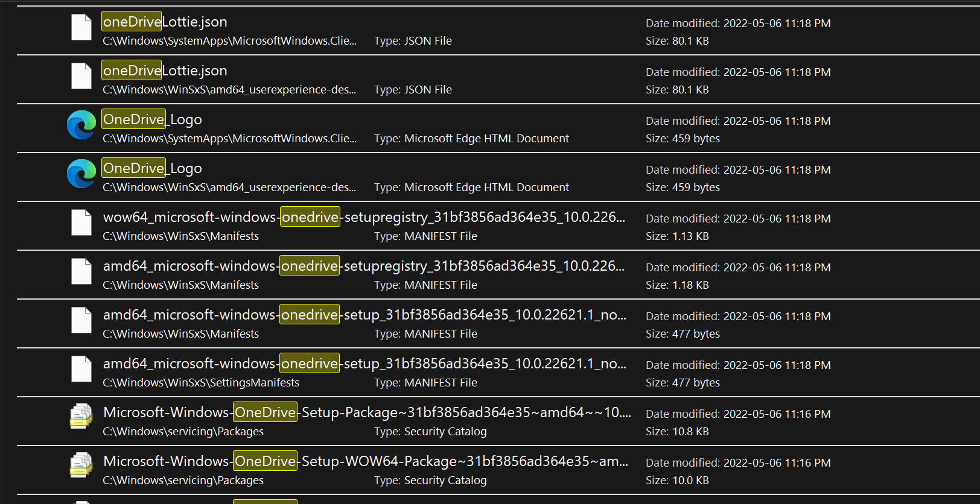Click 'Type: MANIFEST File' in SettingsManifests row
This screenshot has width=980, height=504.
point(425,383)
